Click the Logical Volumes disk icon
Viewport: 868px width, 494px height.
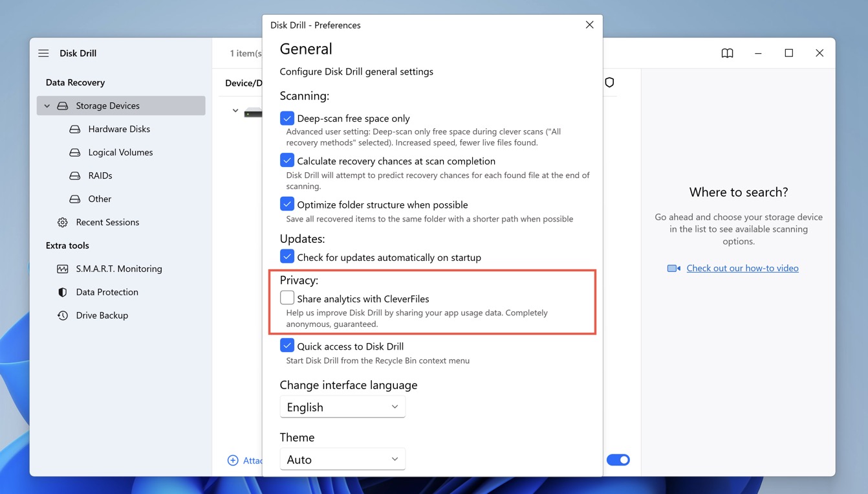click(x=75, y=152)
